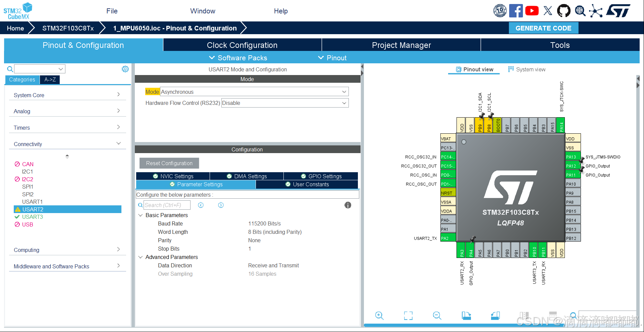Open the Hardware Flow Control dropdown

click(285, 103)
